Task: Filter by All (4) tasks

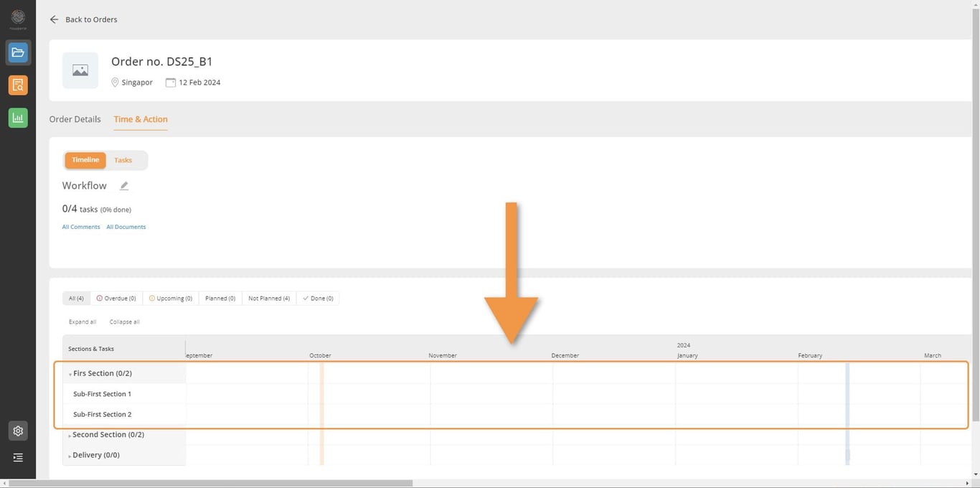Action: 76,299
